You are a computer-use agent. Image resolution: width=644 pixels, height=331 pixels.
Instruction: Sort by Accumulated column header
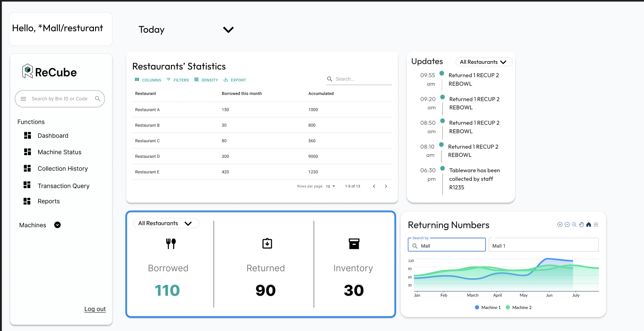[x=321, y=94]
